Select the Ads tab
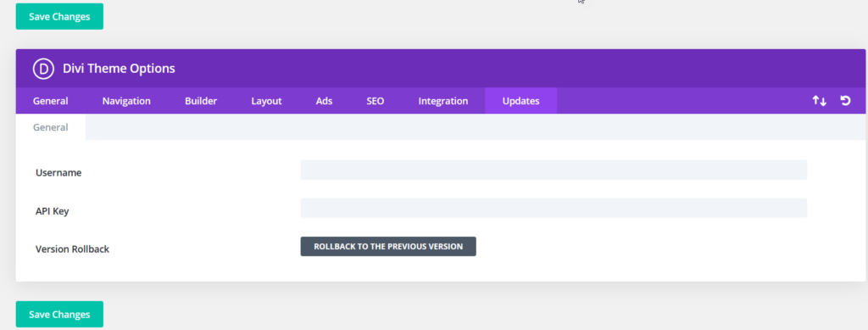 [324, 101]
